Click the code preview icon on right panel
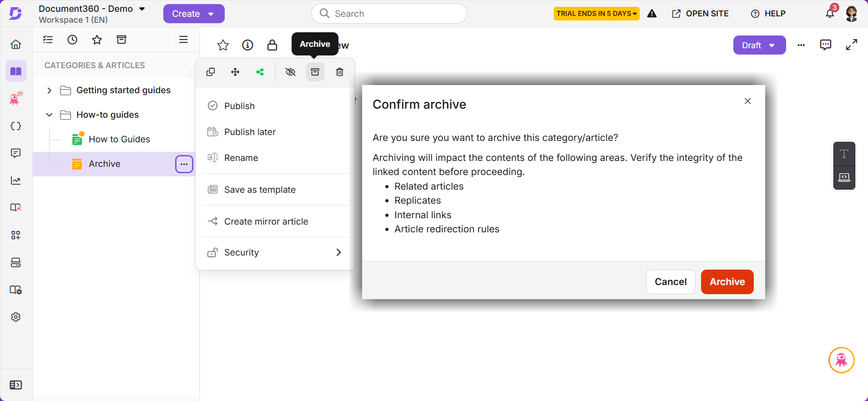Screen dimensions: 868x401 point(844,177)
